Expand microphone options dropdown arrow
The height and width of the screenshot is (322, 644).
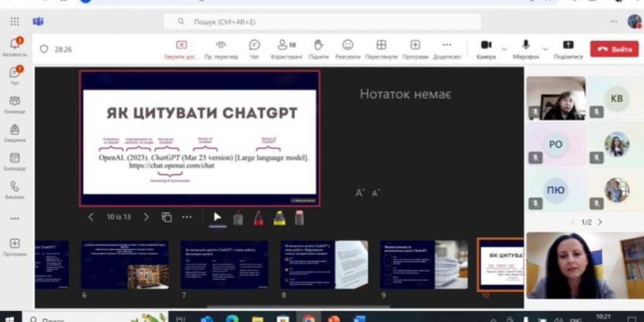pyautogui.click(x=545, y=49)
